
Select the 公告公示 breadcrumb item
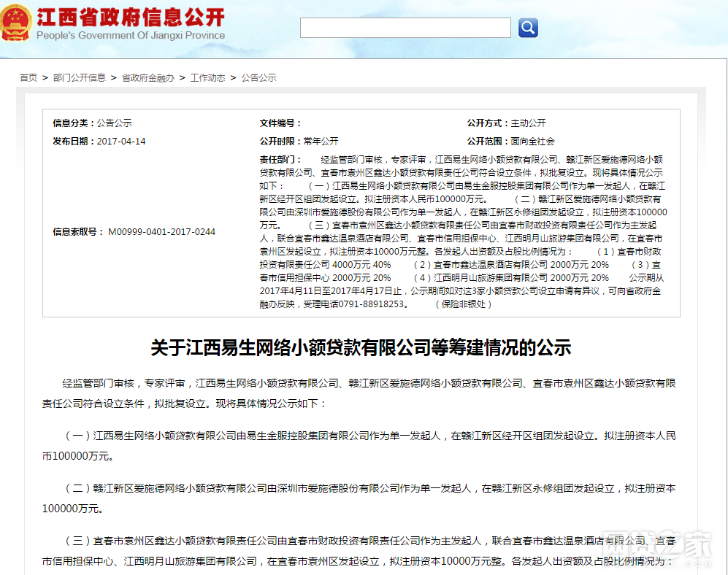point(258,77)
